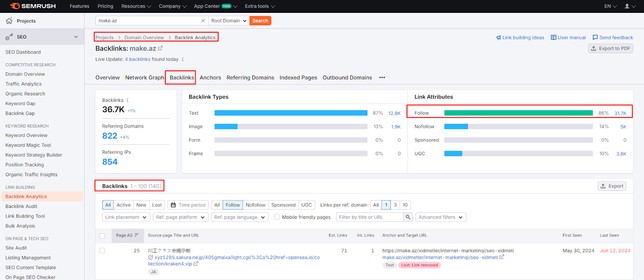The height and width of the screenshot is (280, 644).
Task: Expand the Resources menu in top bar
Action: pos(136,6)
